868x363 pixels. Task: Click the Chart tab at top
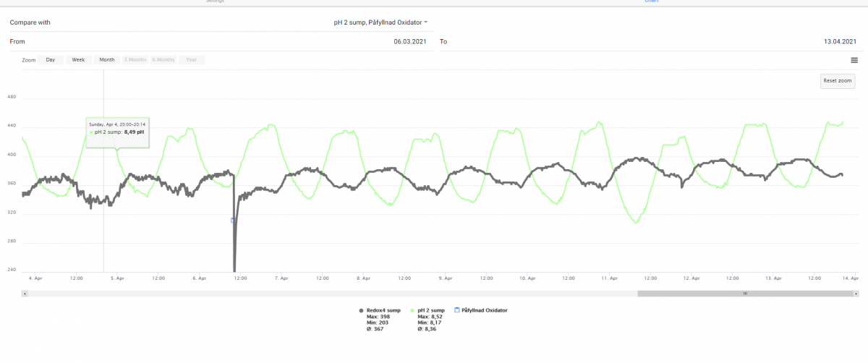652,1
